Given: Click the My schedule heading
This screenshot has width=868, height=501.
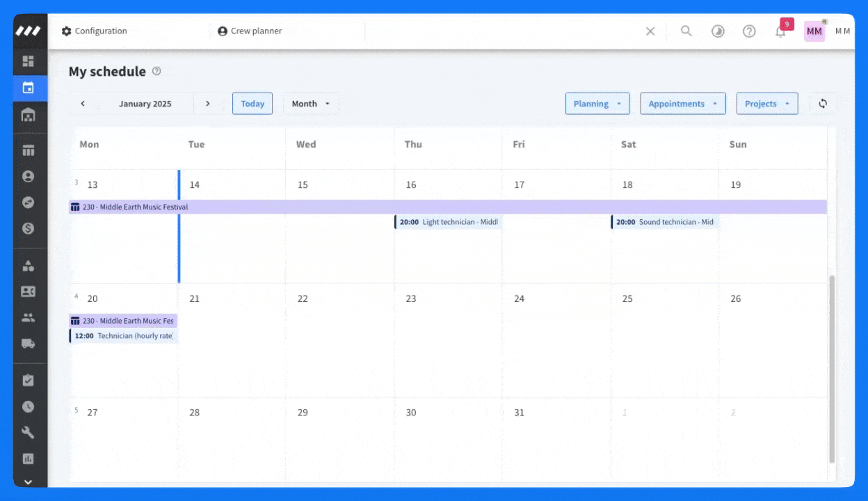Looking at the screenshot, I should (107, 72).
